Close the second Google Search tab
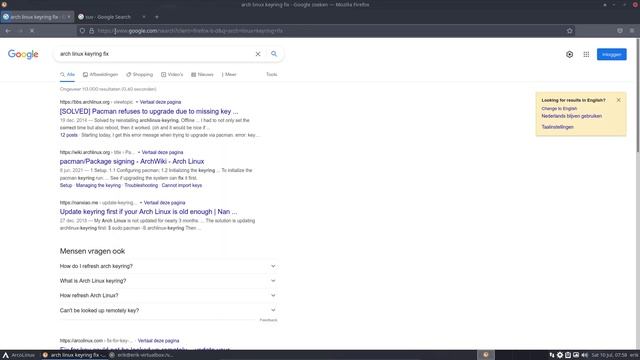 coord(144,17)
